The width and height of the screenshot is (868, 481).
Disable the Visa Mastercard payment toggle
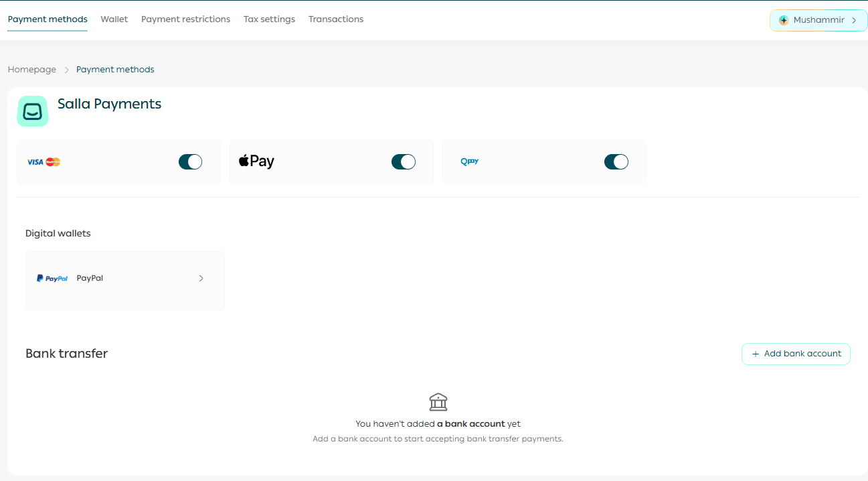(190, 161)
